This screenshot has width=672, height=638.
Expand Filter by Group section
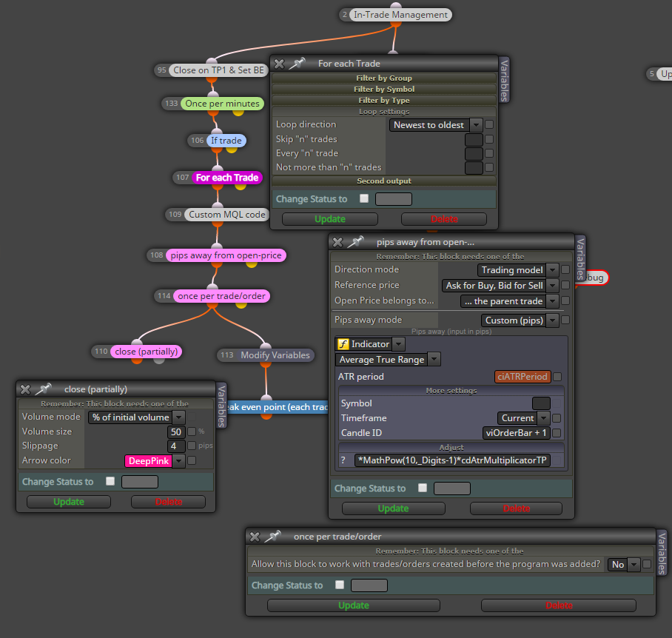click(x=384, y=78)
